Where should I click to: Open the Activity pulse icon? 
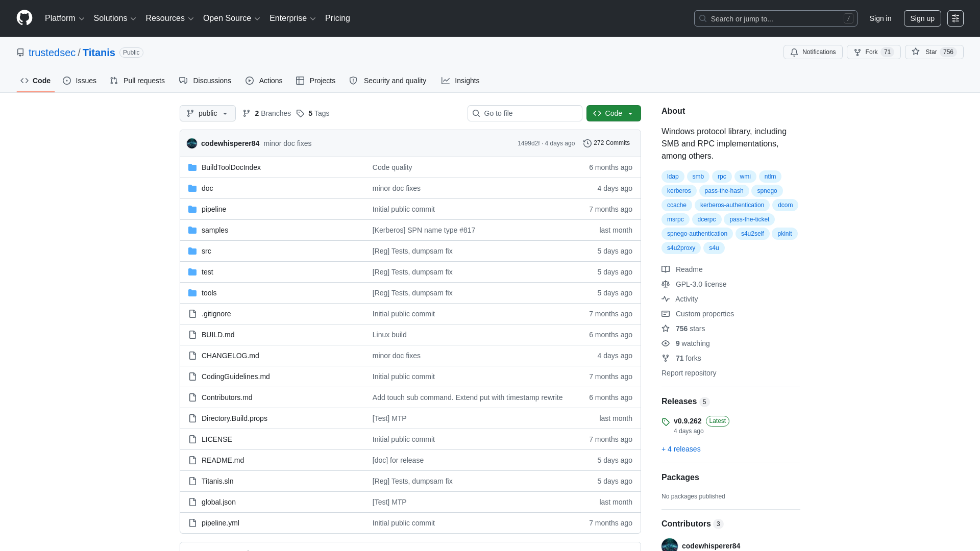666,299
